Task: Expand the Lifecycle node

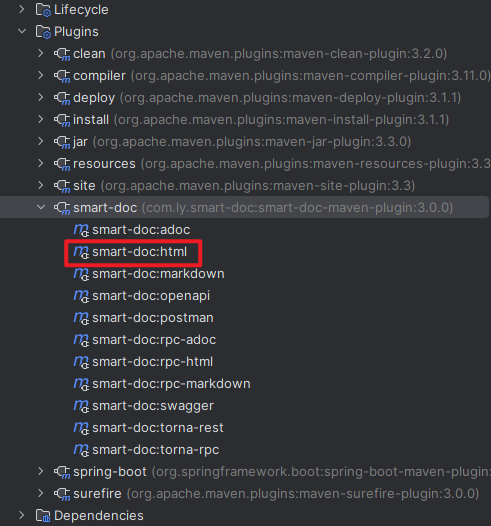Action: (x=22, y=9)
